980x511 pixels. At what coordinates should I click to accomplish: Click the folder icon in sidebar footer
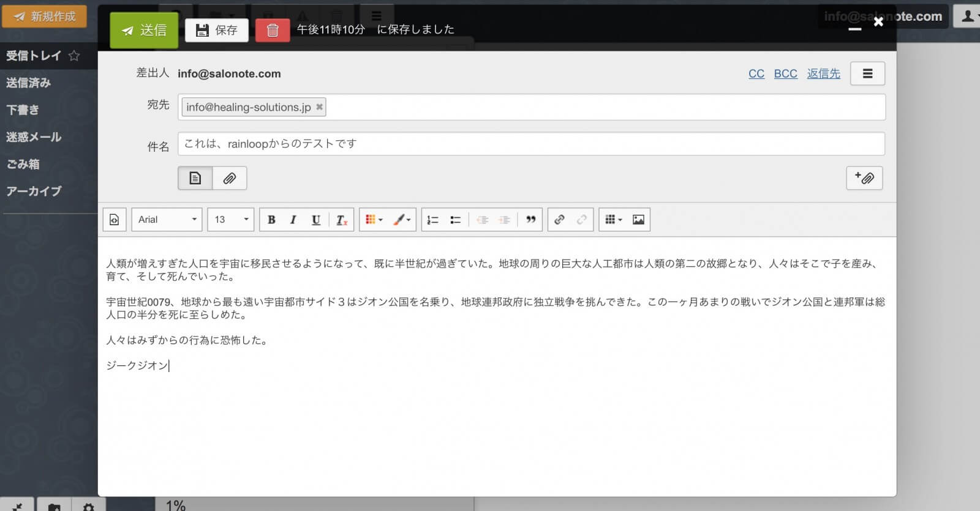(x=55, y=507)
